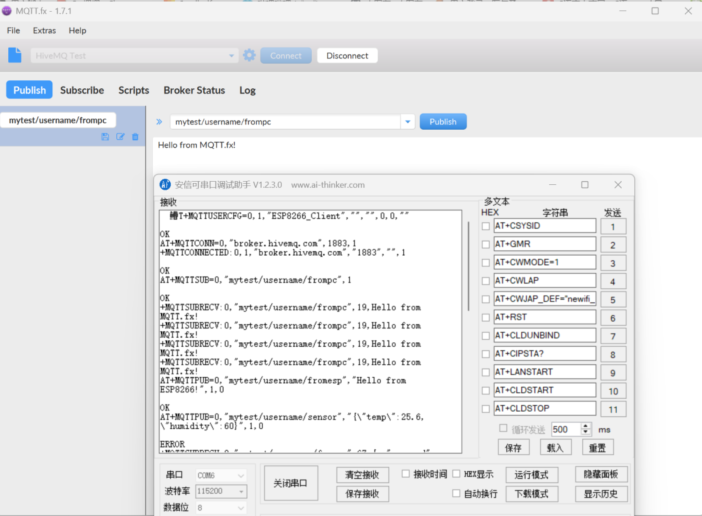Toggle HEX checkbox for AT+CWLAP
The image size is (702, 516).
point(486,281)
